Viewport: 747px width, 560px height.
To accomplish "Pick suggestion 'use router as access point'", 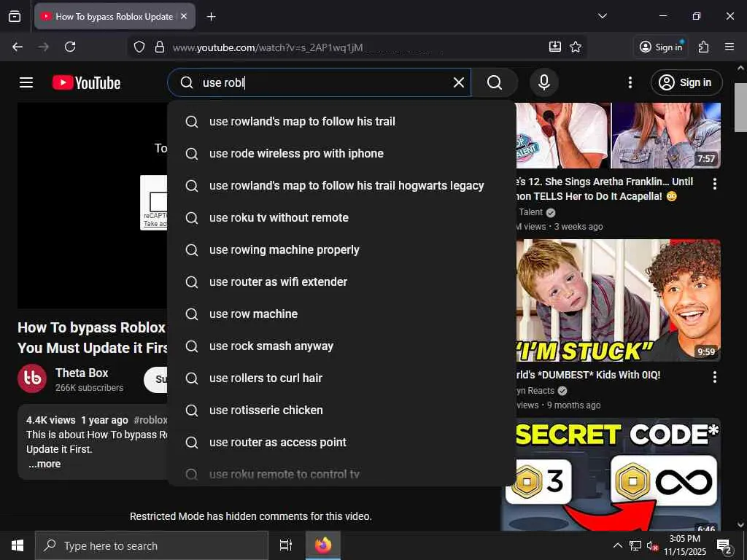I will 341,443.
